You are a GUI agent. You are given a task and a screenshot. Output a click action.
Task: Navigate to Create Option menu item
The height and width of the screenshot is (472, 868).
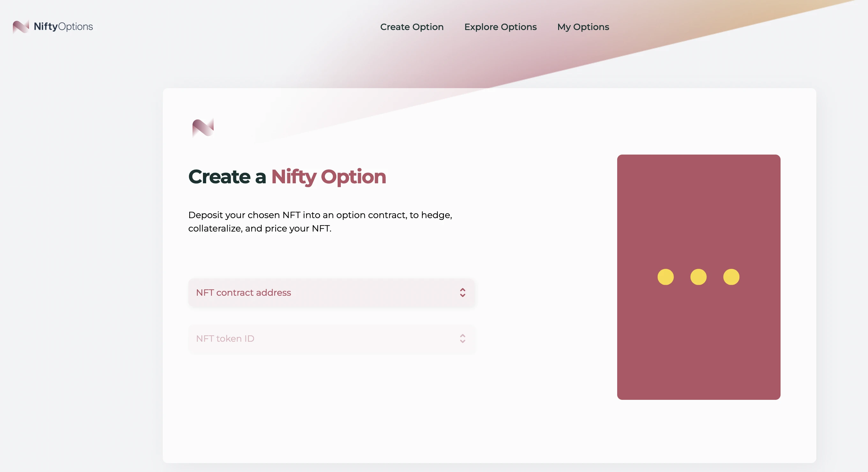(412, 26)
